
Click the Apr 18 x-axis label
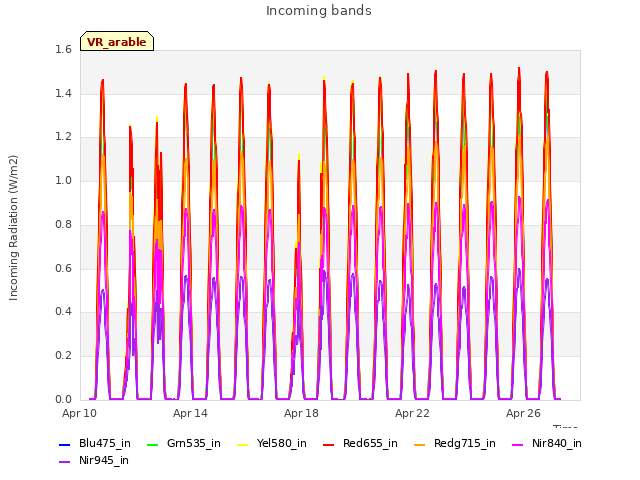(x=301, y=413)
